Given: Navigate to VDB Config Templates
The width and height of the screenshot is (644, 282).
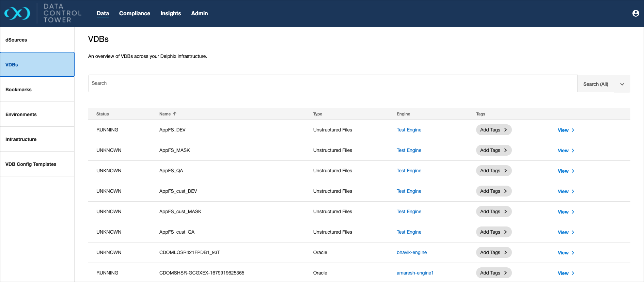Looking at the screenshot, I should (x=31, y=164).
